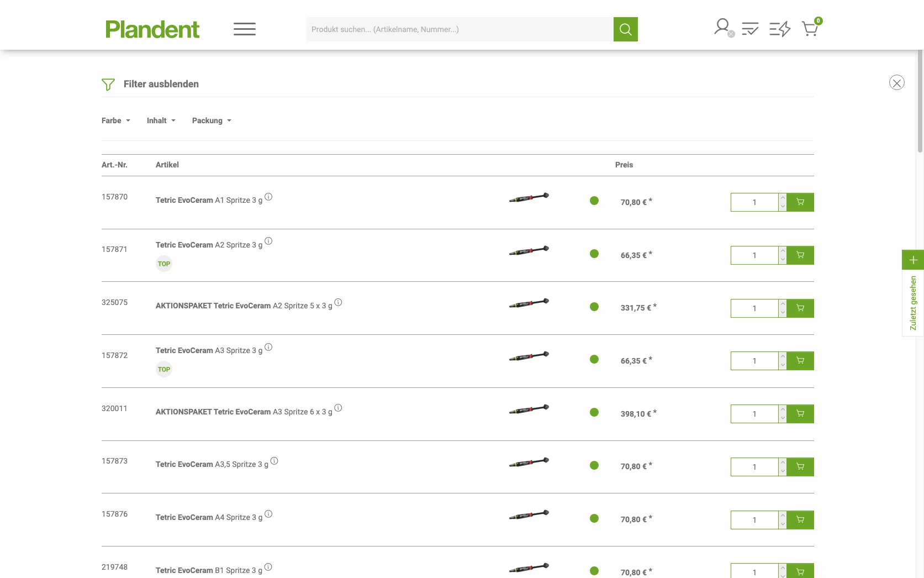The height and width of the screenshot is (578, 924).
Task: Expand the Packung filter dropdown
Action: coord(212,120)
